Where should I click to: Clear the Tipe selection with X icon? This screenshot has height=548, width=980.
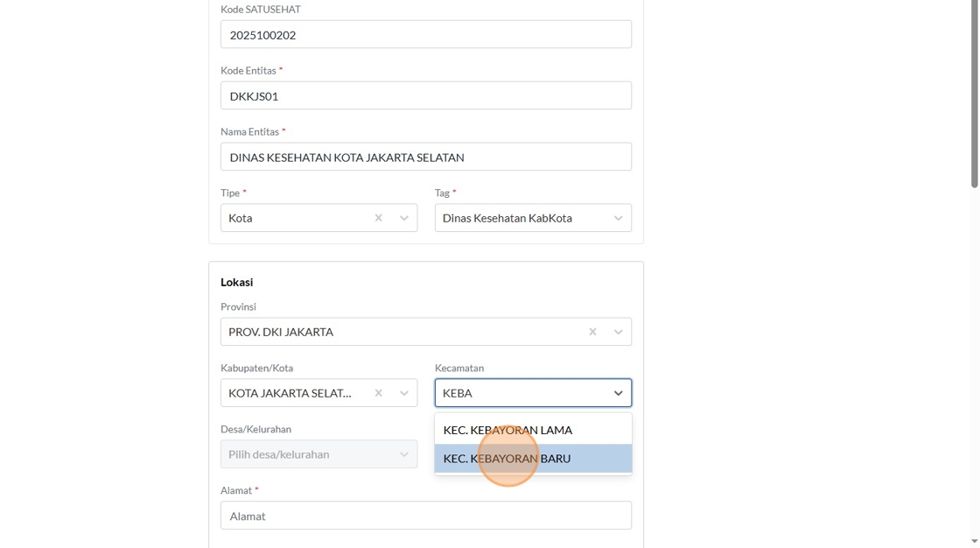(x=378, y=218)
